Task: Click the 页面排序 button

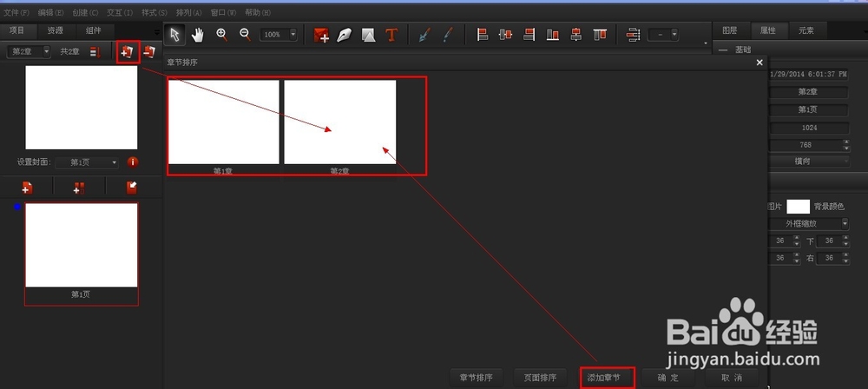Action: [540, 378]
